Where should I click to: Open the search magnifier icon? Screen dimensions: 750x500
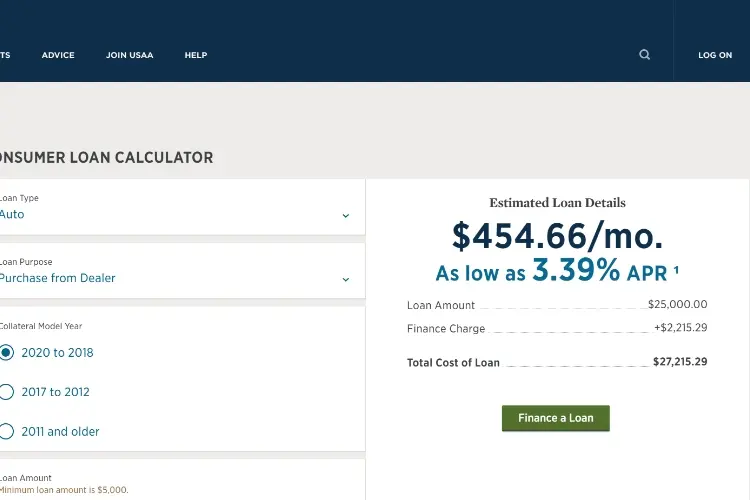pos(644,55)
